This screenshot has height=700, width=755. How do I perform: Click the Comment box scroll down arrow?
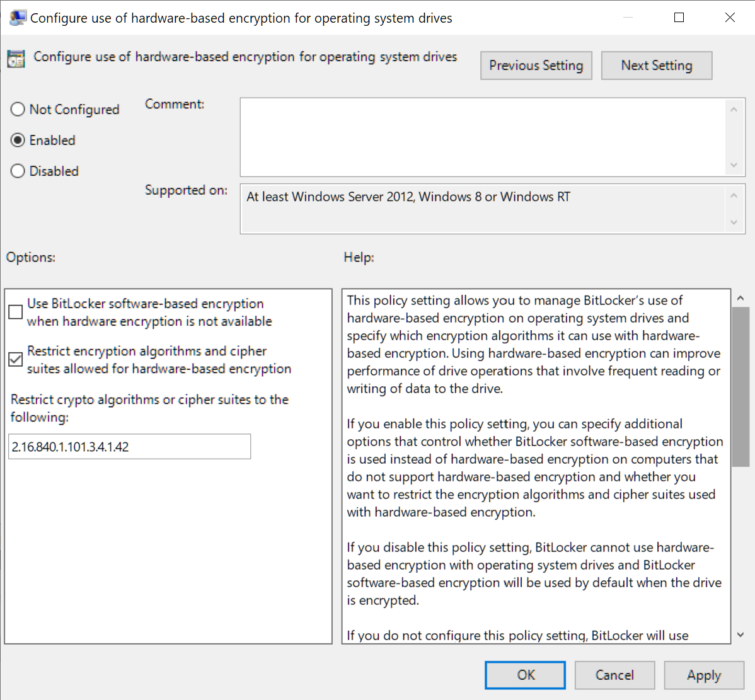734,165
